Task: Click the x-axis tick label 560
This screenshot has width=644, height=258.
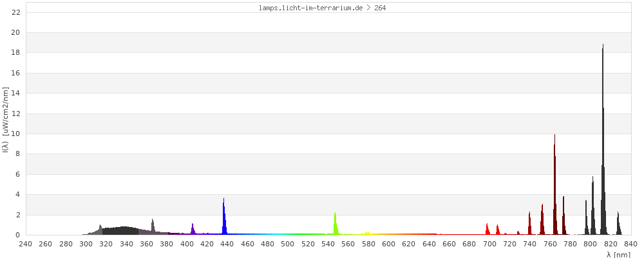Action: pyautogui.click(x=348, y=244)
